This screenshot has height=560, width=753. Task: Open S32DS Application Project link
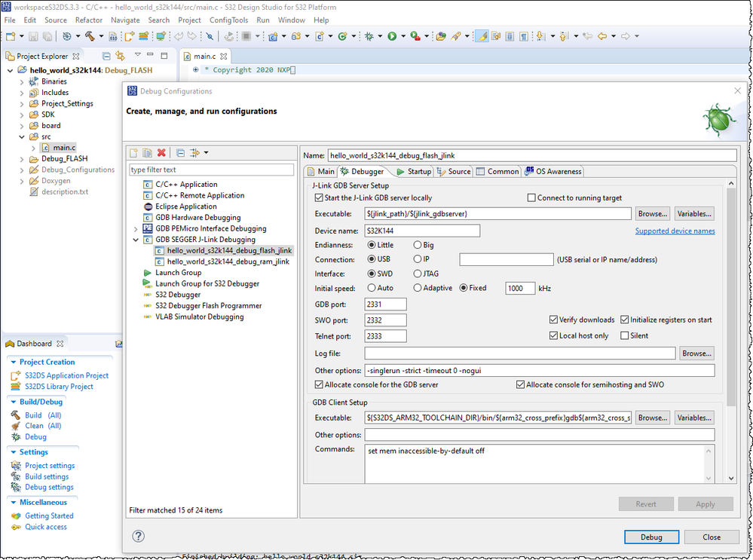tap(67, 375)
